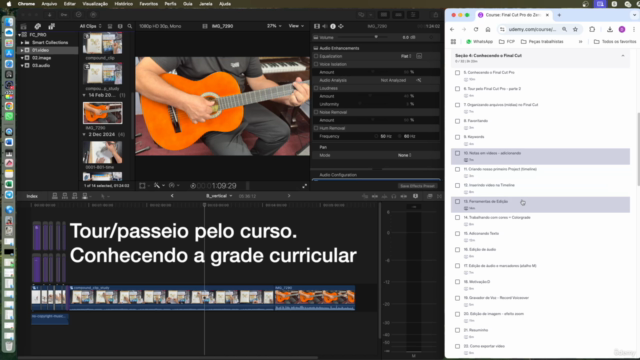Open the Audio inspector speaker icon
This screenshot has height=360, width=640.
325,26
